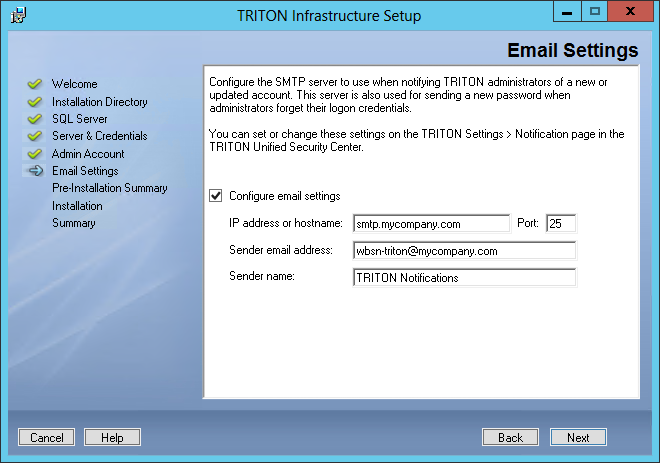Select the Server & Credentials step label

[x=100, y=136]
